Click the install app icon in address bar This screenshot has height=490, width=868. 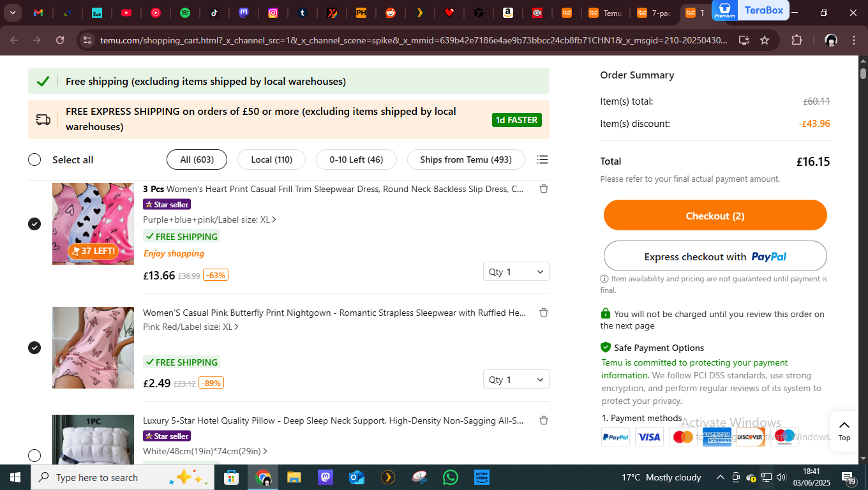click(744, 40)
